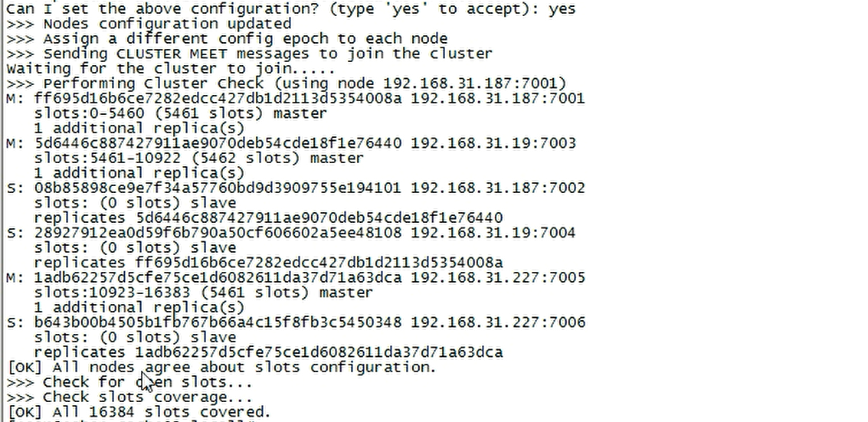Click the 'Waiting for the cluster to join' line
The image size is (868, 422).
coord(171,69)
